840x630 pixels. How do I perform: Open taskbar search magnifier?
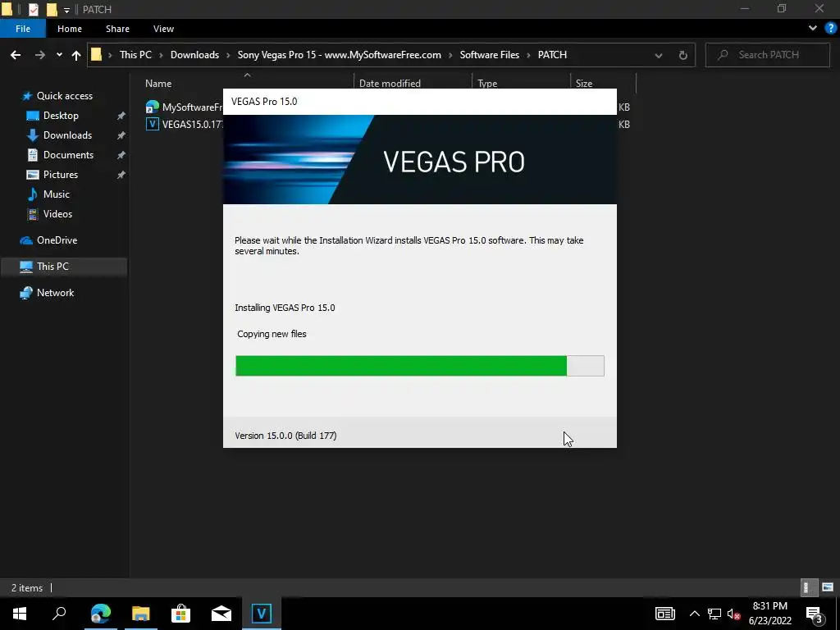[59, 614]
